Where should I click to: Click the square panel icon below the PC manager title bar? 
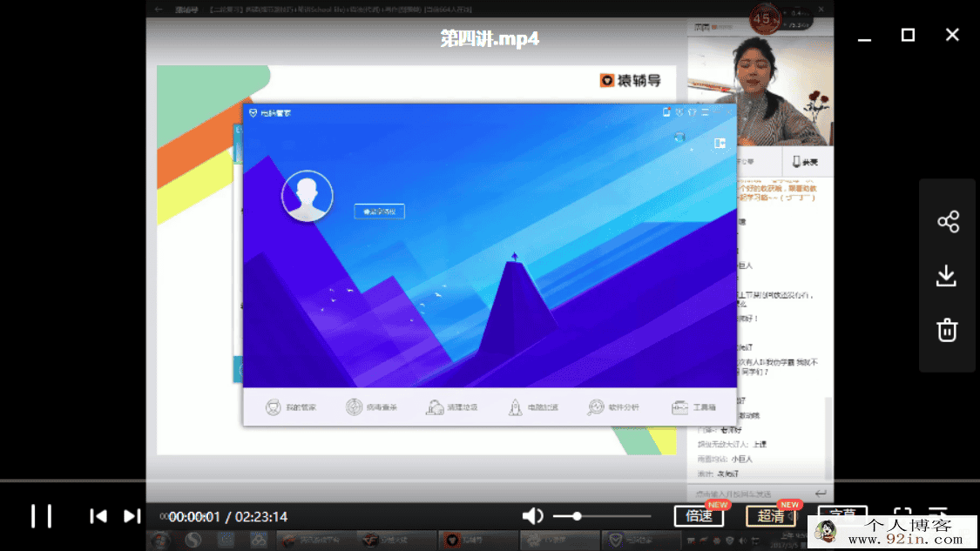click(x=720, y=143)
